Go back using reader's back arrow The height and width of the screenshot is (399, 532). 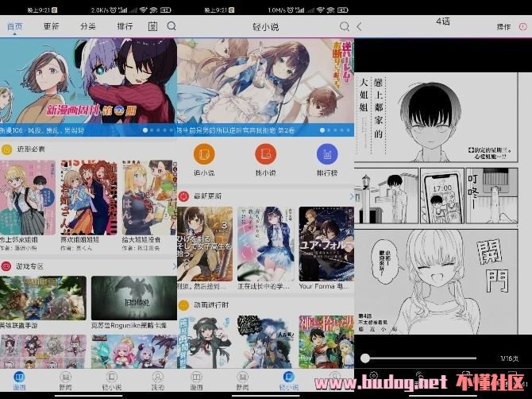point(360,26)
